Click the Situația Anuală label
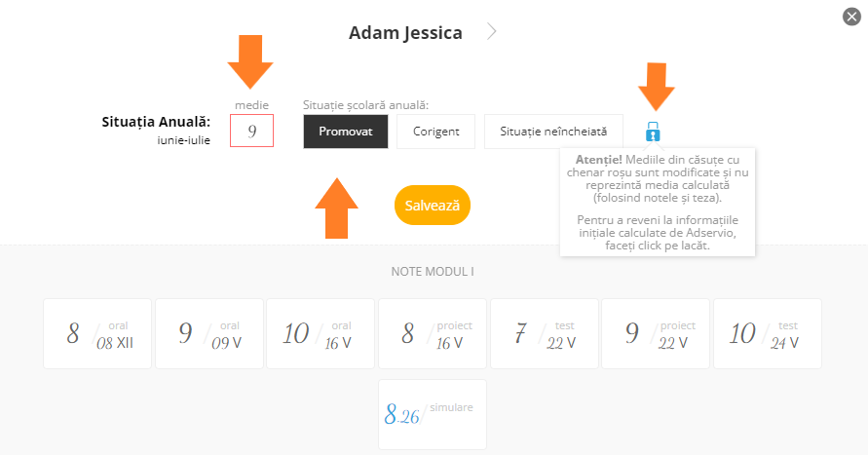This screenshot has height=455, width=868. [x=156, y=122]
